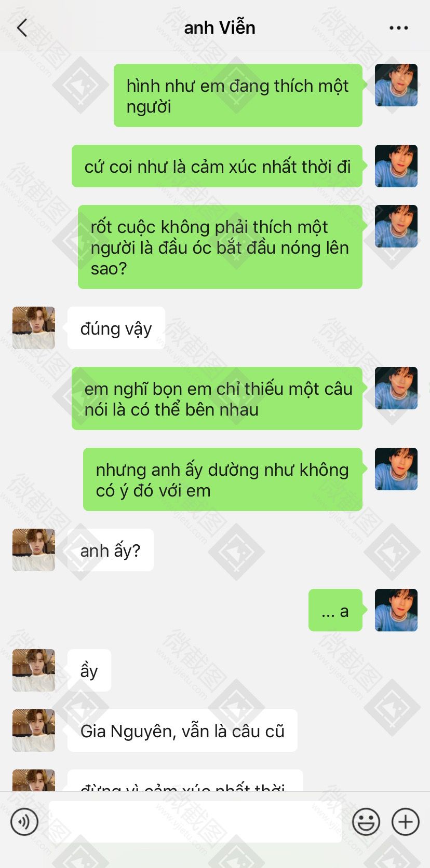Viewport: 430px width, 868px height.
Task: Open the three-dot chat options menu
Action: pos(398,28)
